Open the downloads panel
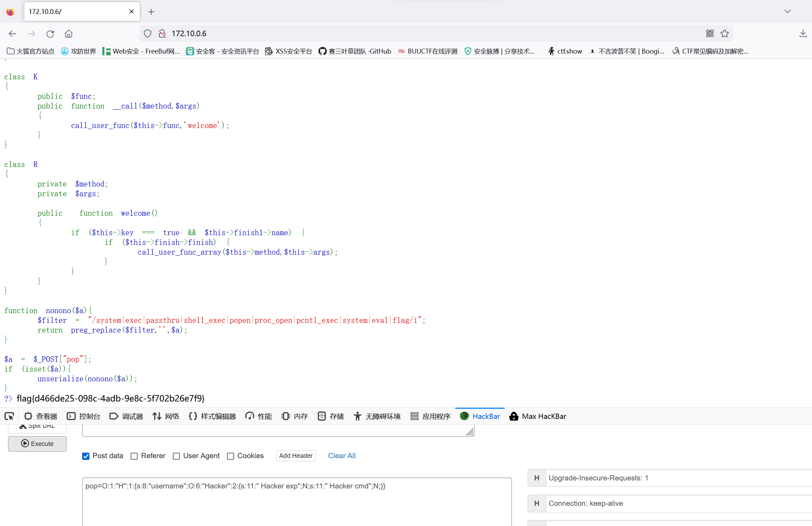Image resolution: width=812 pixels, height=526 pixels. click(x=803, y=33)
